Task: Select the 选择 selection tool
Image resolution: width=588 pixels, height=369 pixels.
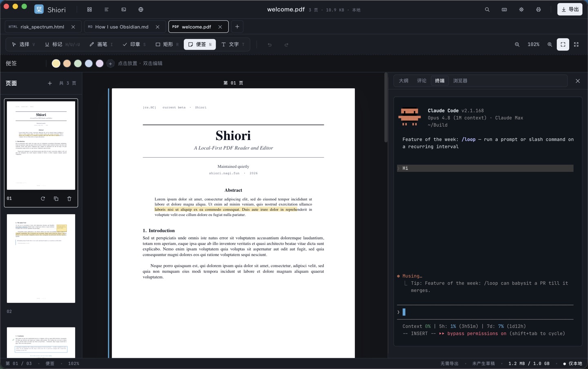Action: coord(23,44)
